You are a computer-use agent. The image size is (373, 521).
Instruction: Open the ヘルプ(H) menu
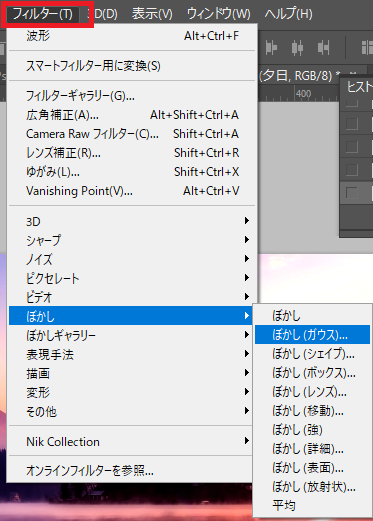tap(289, 14)
